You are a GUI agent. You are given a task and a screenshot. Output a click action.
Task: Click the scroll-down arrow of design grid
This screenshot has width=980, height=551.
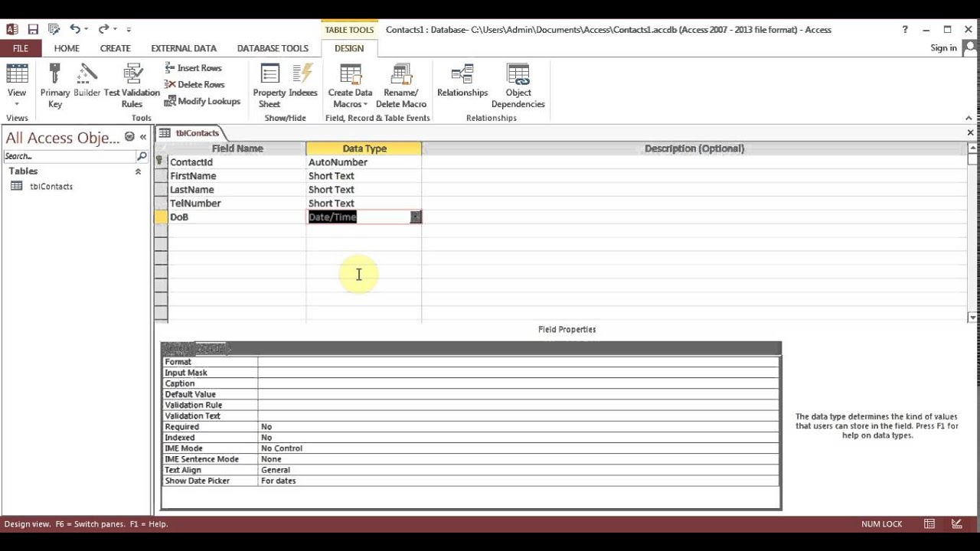[x=973, y=318]
